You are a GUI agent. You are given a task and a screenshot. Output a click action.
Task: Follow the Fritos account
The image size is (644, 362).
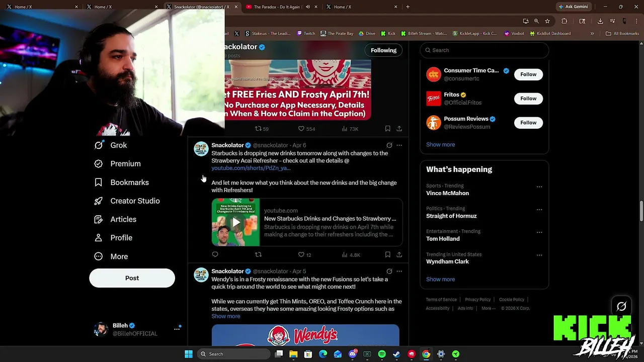[528, 99]
